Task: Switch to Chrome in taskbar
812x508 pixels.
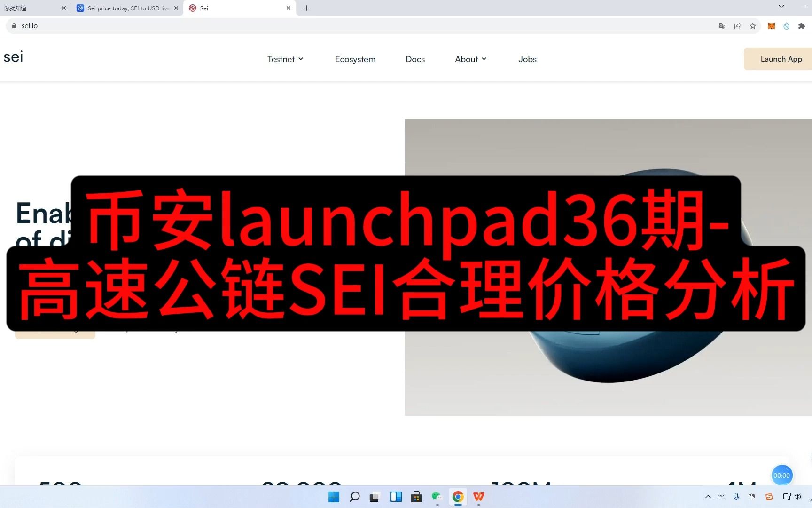Action: [x=458, y=497]
